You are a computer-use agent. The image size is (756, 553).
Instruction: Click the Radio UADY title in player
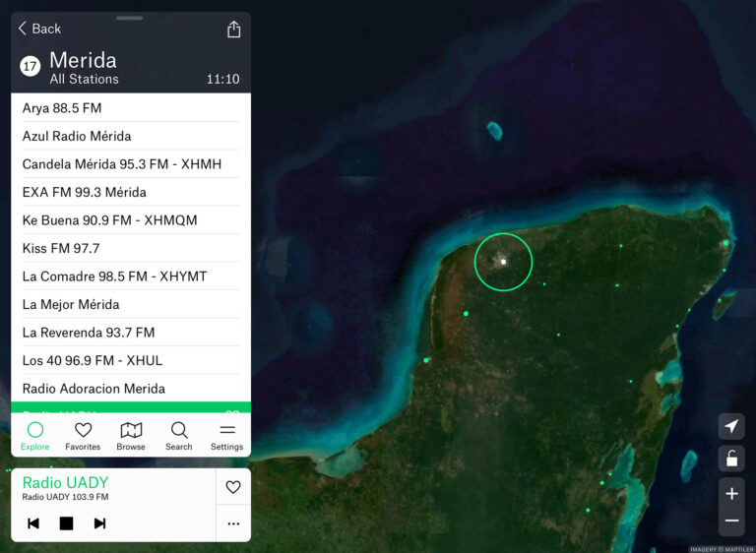coord(66,482)
